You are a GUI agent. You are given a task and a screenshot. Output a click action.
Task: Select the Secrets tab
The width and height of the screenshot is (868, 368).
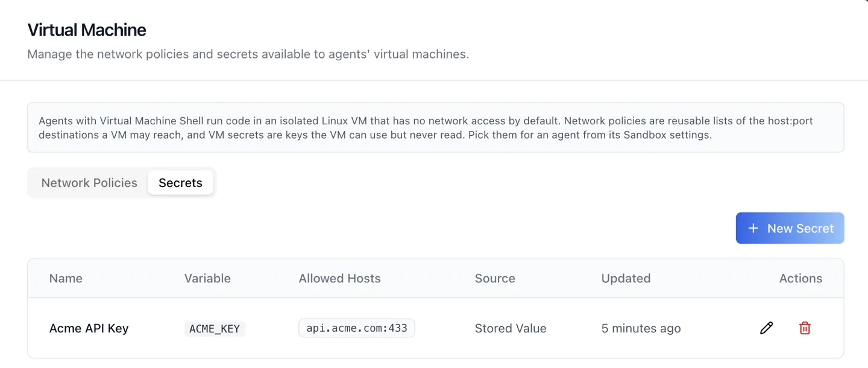[x=180, y=183]
